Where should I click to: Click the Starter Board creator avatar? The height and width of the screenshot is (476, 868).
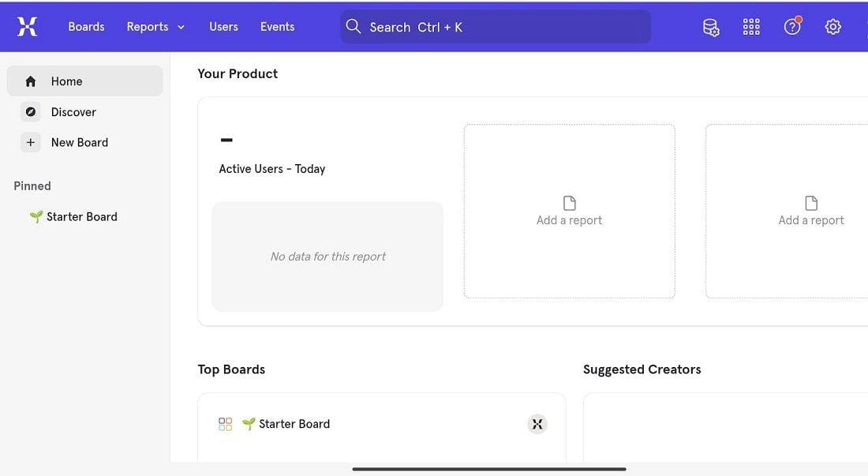(x=537, y=424)
